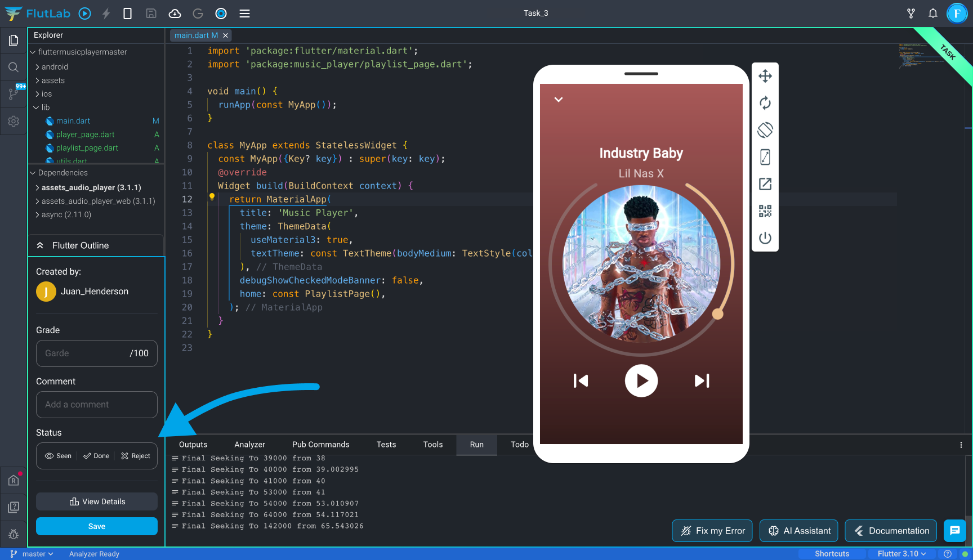Screen dimensions: 973x560
Task: Set status to Done
Action: [96, 456]
